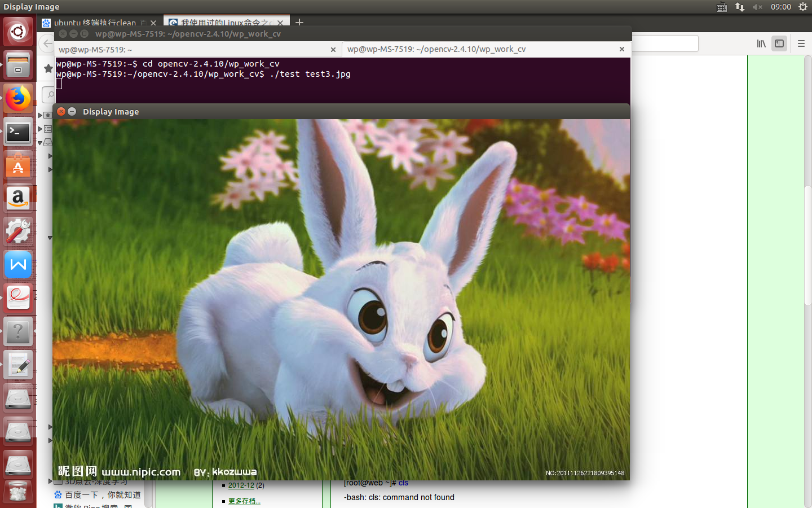Click the Firefox page vertical scrollbar
The image size is (812, 508).
tap(807, 246)
